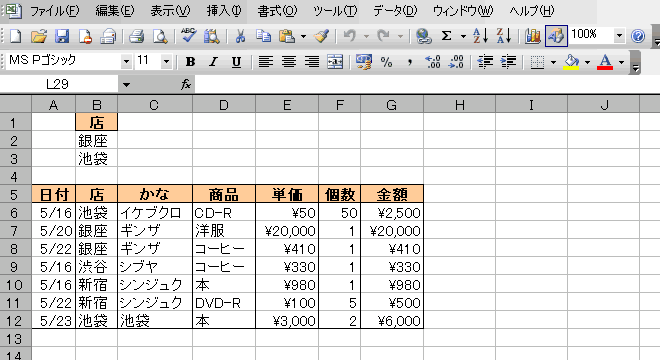
Task: Toggle Underline formatting
Action: [236, 62]
